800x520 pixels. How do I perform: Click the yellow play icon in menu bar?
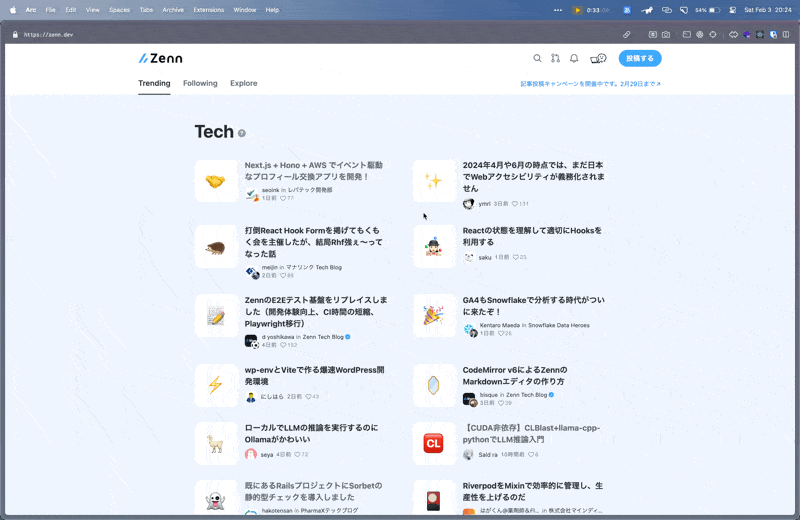[x=577, y=10]
